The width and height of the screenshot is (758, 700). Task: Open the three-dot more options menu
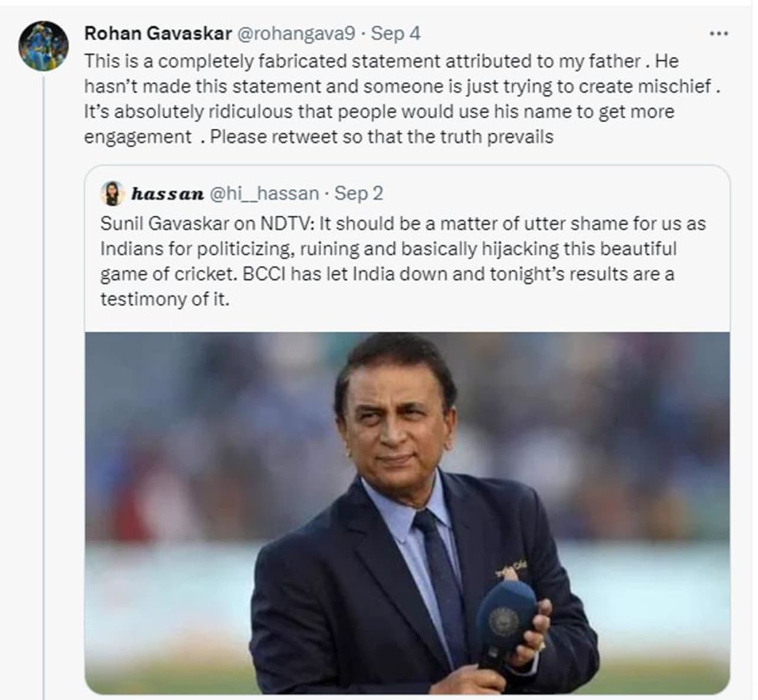[718, 34]
